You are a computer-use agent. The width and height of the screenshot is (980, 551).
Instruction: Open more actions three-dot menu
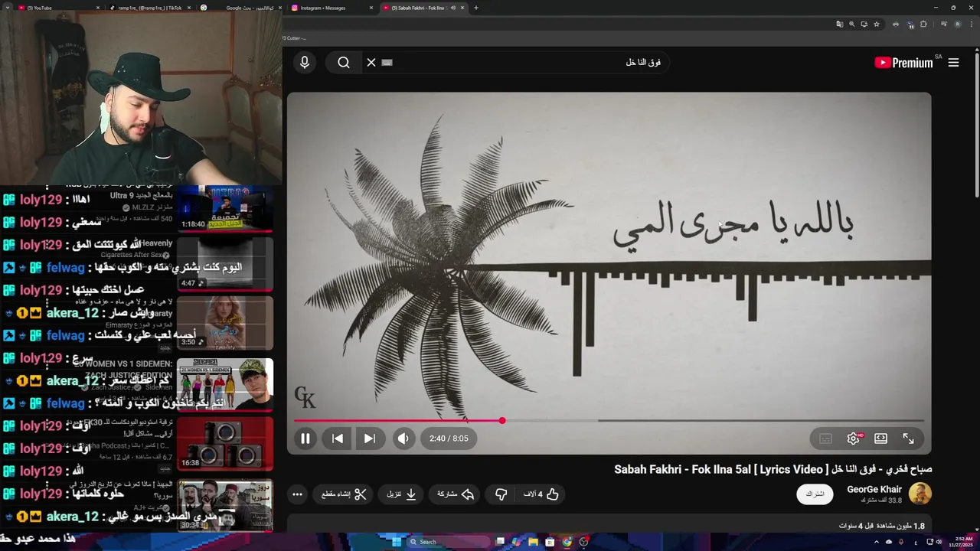click(x=297, y=494)
